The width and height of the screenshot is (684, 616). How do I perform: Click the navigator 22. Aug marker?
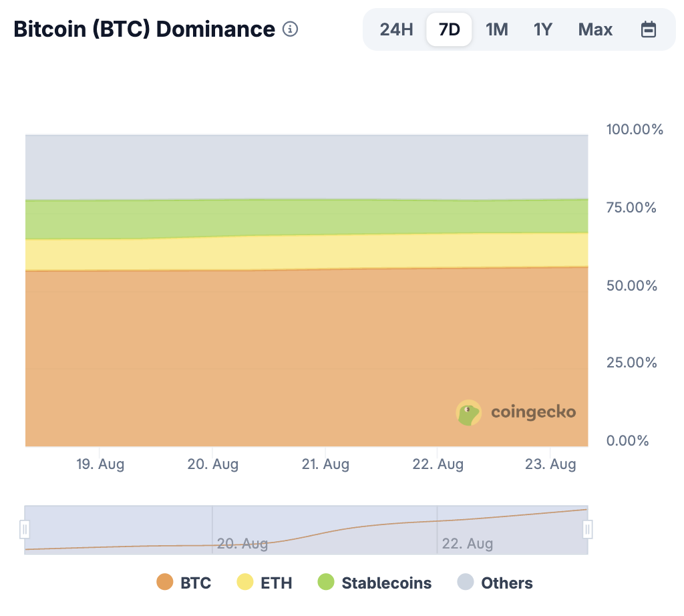[x=467, y=544]
